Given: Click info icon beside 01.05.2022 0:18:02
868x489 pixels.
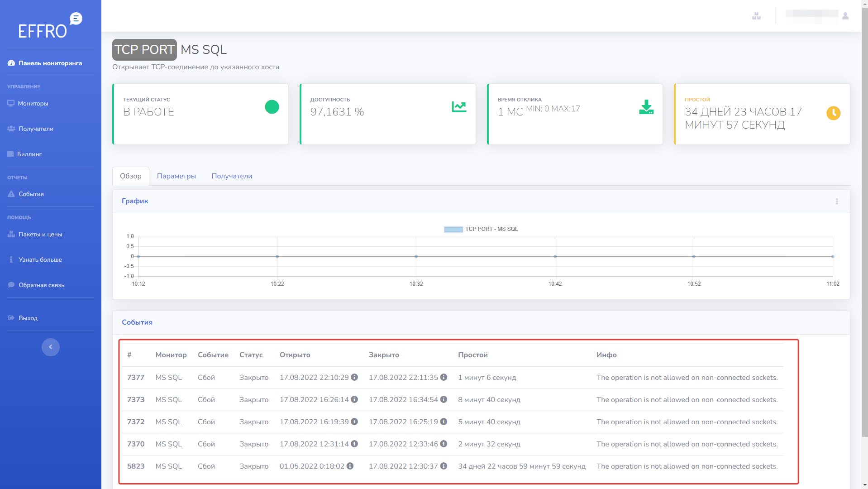Looking at the screenshot, I should coord(350,466).
